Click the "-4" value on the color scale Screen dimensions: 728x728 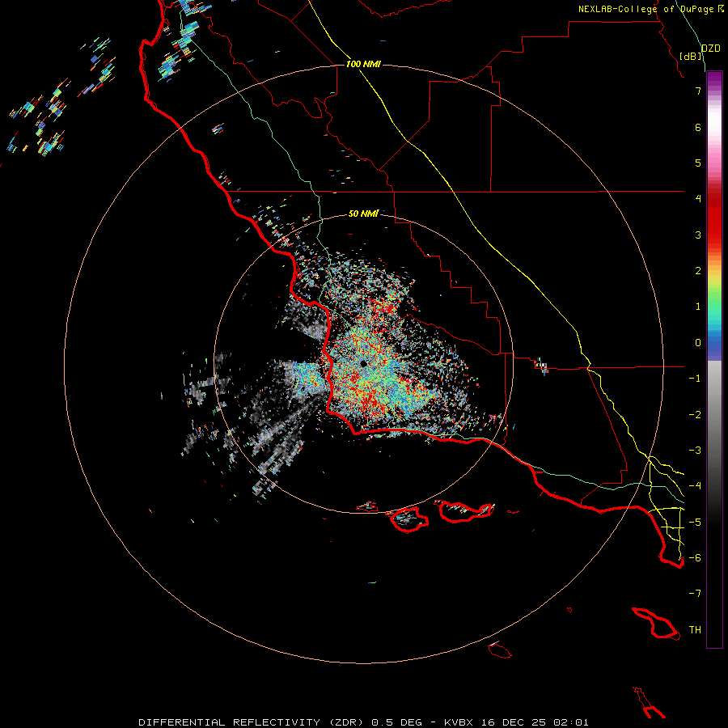coord(695,486)
